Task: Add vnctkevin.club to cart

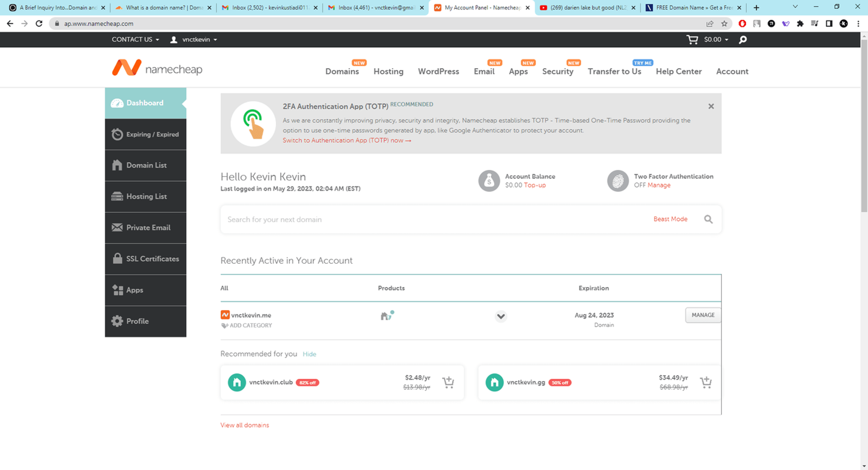Action: 448,382
